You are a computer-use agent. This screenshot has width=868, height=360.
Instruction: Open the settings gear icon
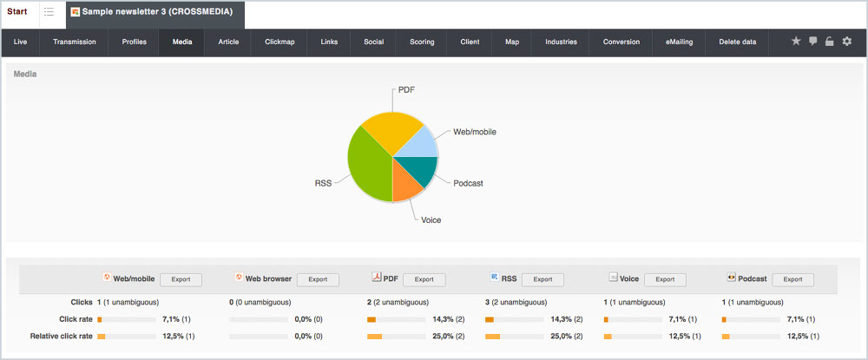point(846,41)
